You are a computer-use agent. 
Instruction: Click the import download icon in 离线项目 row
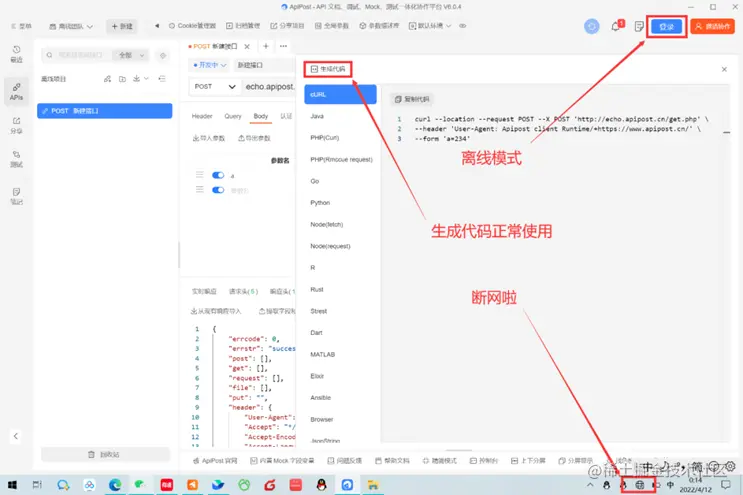tap(136, 78)
